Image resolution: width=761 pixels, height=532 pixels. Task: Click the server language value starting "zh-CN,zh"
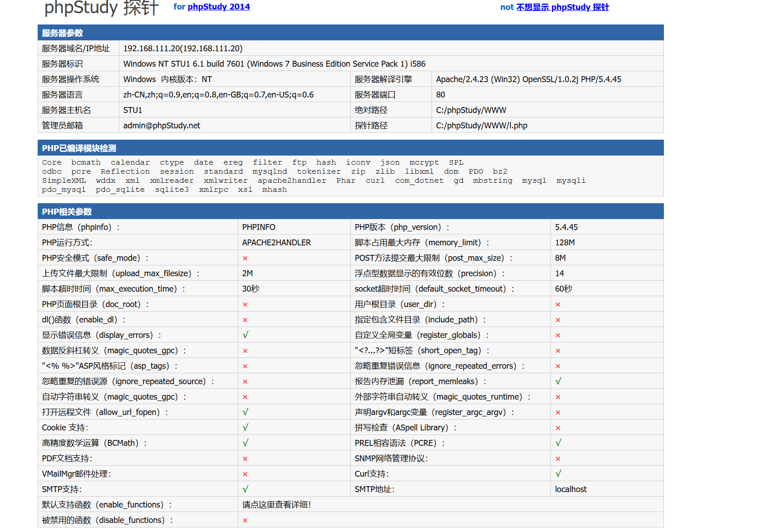(219, 95)
